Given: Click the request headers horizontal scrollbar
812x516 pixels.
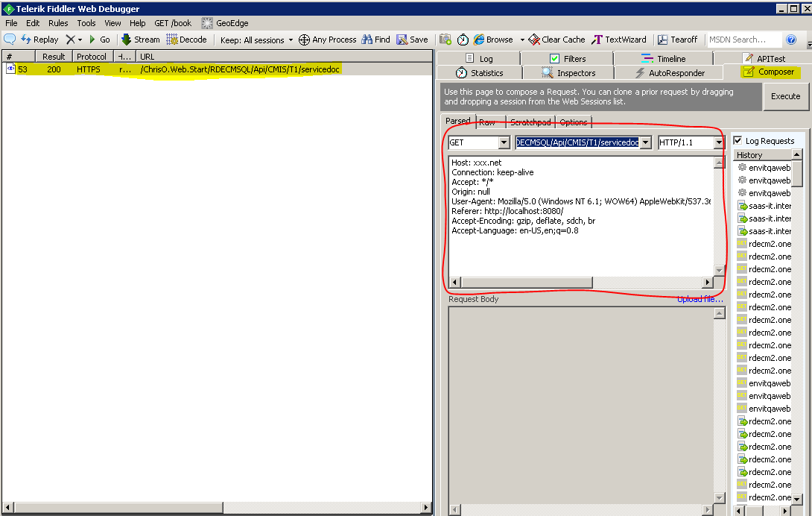Looking at the screenshot, I should coord(580,282).
